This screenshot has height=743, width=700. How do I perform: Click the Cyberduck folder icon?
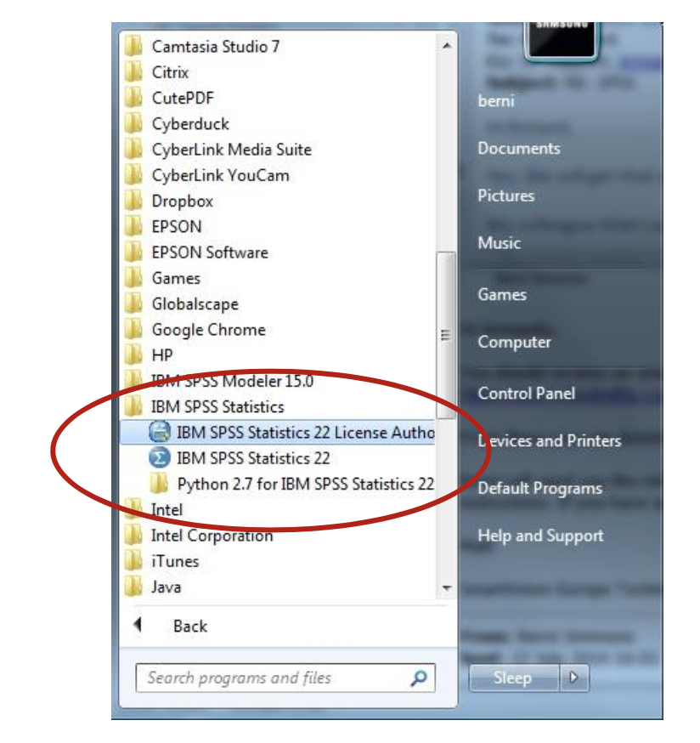pyautogui.click(x=134, y=123)
